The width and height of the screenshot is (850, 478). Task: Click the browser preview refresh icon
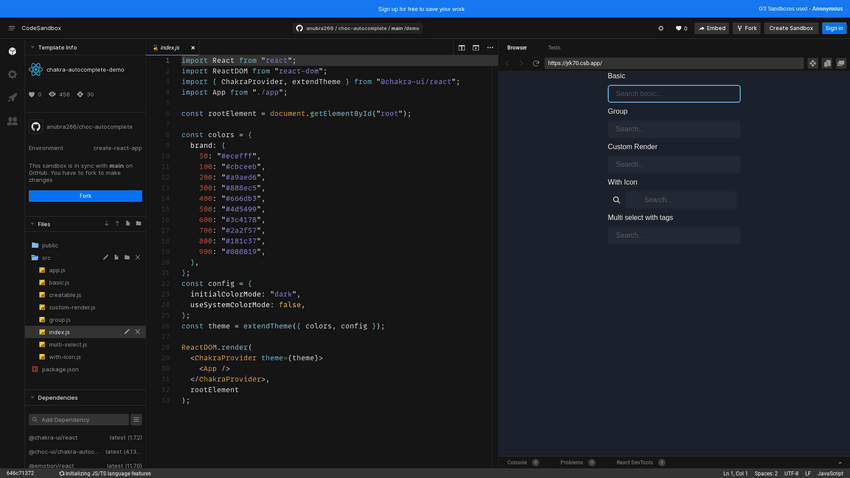click(536, 63)
